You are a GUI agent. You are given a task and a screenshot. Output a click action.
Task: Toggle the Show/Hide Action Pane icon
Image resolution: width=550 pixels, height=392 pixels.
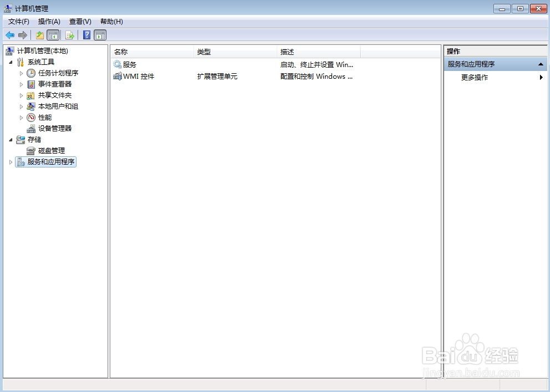click(x=100, y=35)
